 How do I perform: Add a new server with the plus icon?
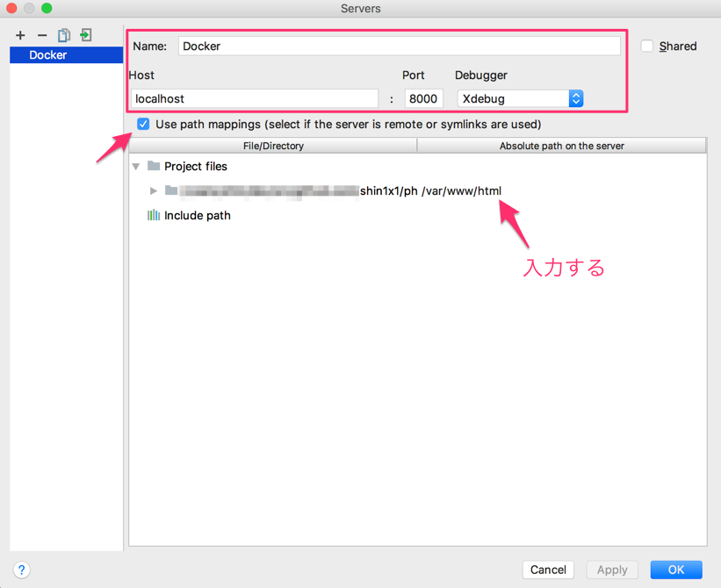pyautogui.click(x=20, y=35)
